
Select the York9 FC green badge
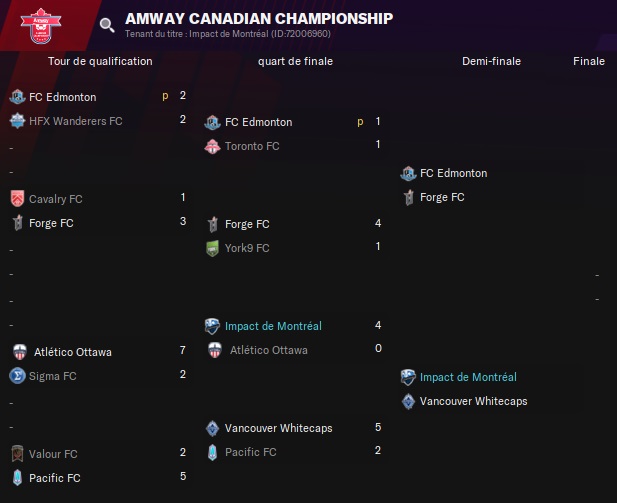pyautogui.click(x=212, y=248)
